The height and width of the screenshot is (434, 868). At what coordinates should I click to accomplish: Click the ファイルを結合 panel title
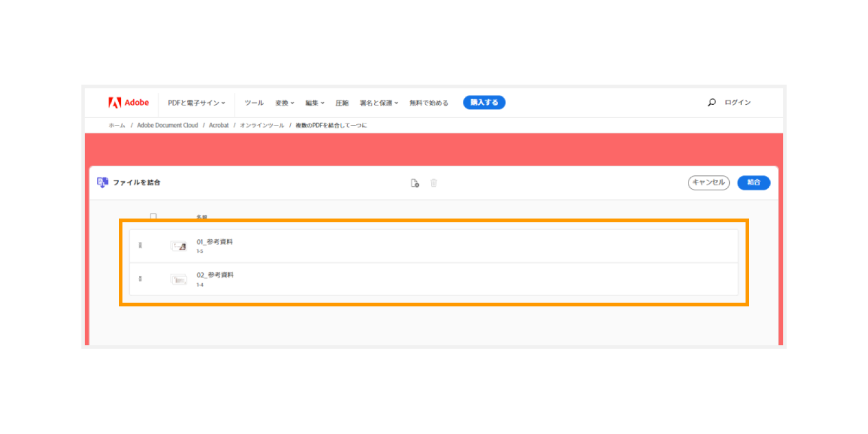click(137, 183)
